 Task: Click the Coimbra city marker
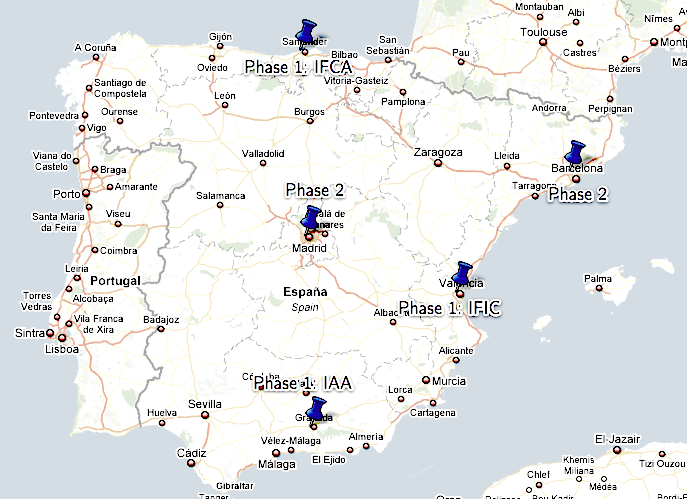coord(95,250)
